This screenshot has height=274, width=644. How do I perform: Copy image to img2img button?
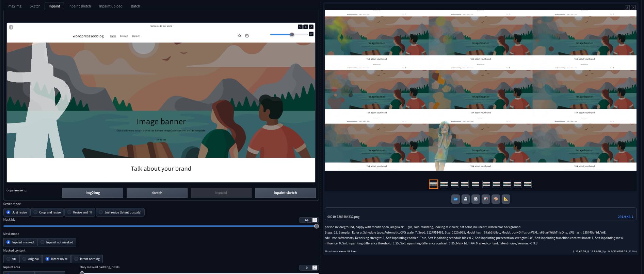coord(93,193)
